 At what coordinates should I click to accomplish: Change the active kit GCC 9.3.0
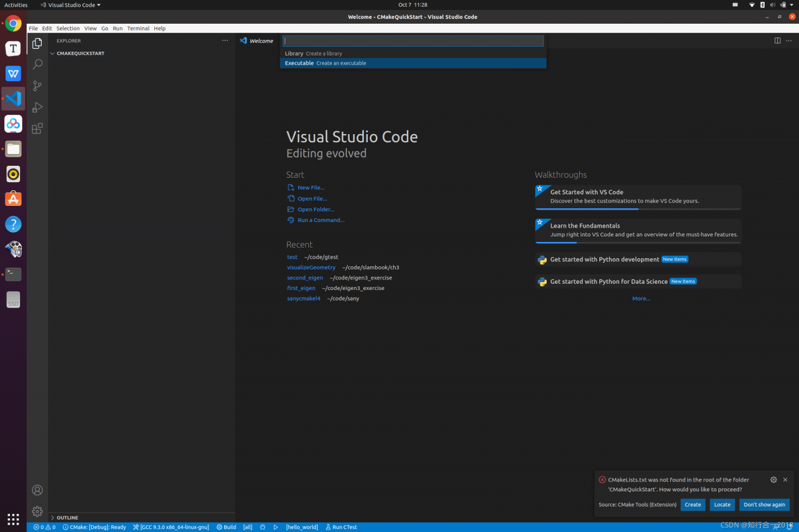pos(170,527)
